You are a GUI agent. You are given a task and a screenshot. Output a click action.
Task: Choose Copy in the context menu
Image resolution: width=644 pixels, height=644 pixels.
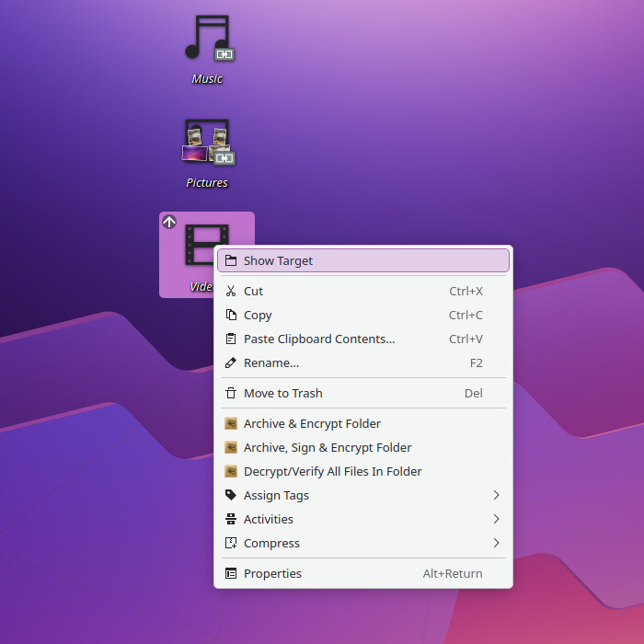(x=363, y=315)
